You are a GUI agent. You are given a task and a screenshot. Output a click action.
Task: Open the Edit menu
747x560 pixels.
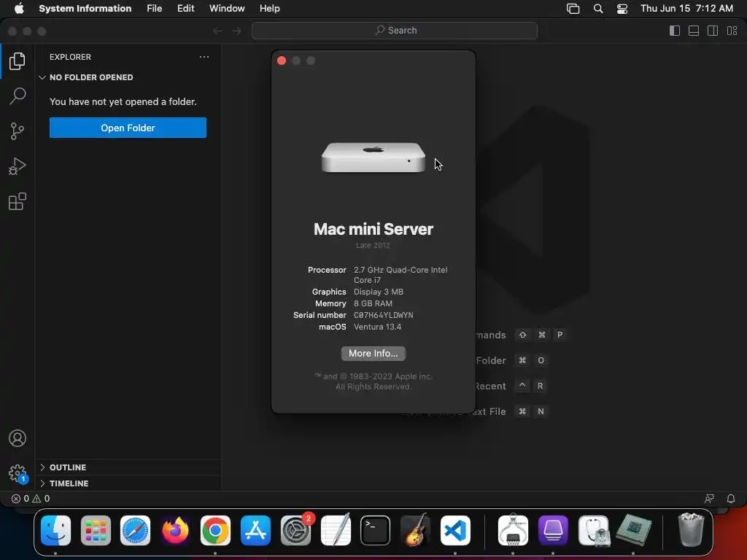click(186, 9)
